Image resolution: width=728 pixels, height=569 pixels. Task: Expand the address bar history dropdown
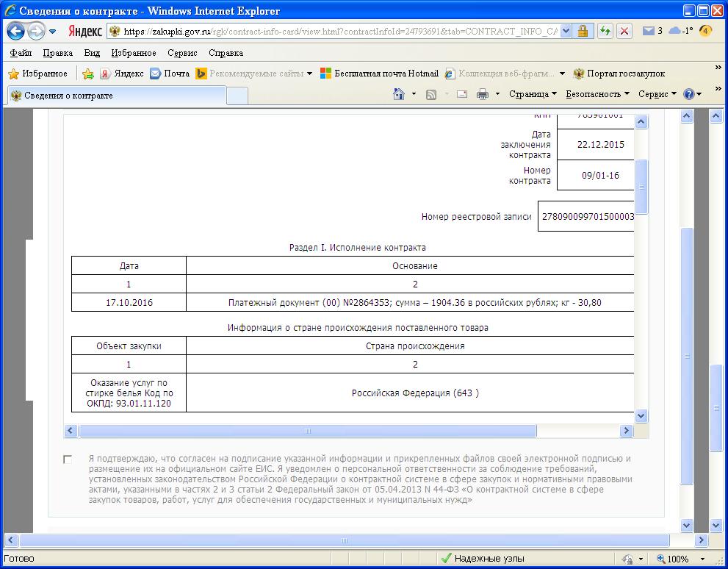566,31
